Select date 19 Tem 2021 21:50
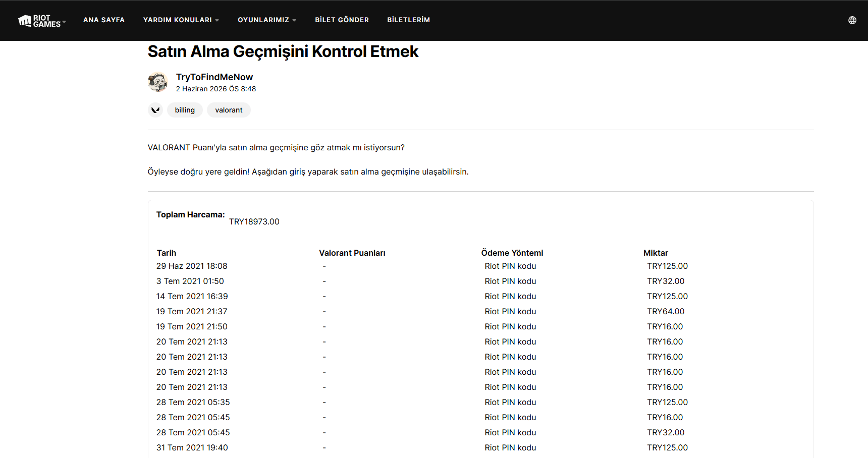The image size is (868, 458). click(x=192, y=327)
